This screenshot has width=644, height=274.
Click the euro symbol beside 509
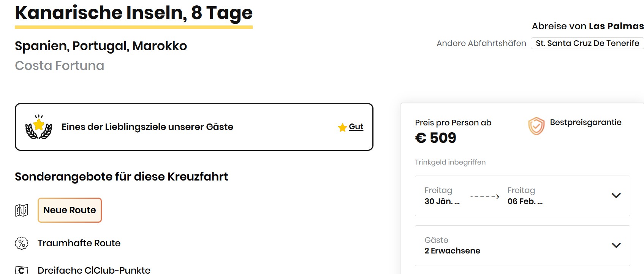420,138
